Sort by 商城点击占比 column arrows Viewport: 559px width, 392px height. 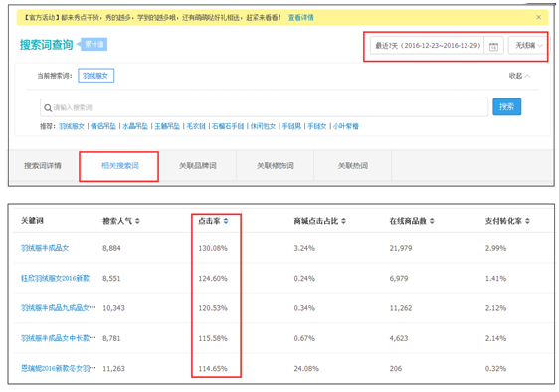pos(344,221)
